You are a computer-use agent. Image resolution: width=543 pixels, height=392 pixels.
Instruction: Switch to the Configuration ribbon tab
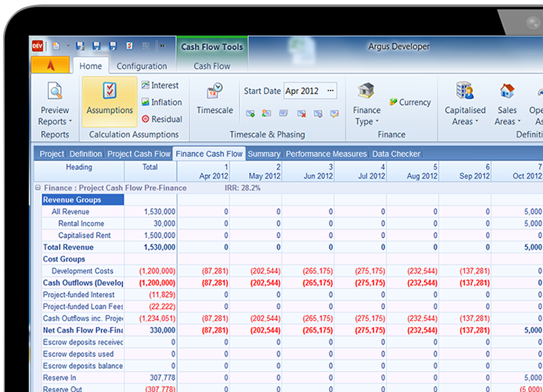[142, 66]
